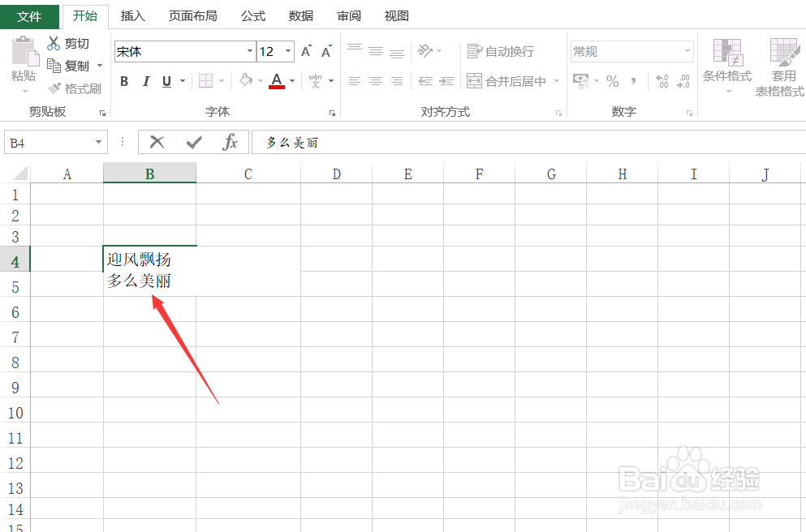Apply comma style number format
The width and height of the screenshot is (806, 532).
tap(634, 81)
